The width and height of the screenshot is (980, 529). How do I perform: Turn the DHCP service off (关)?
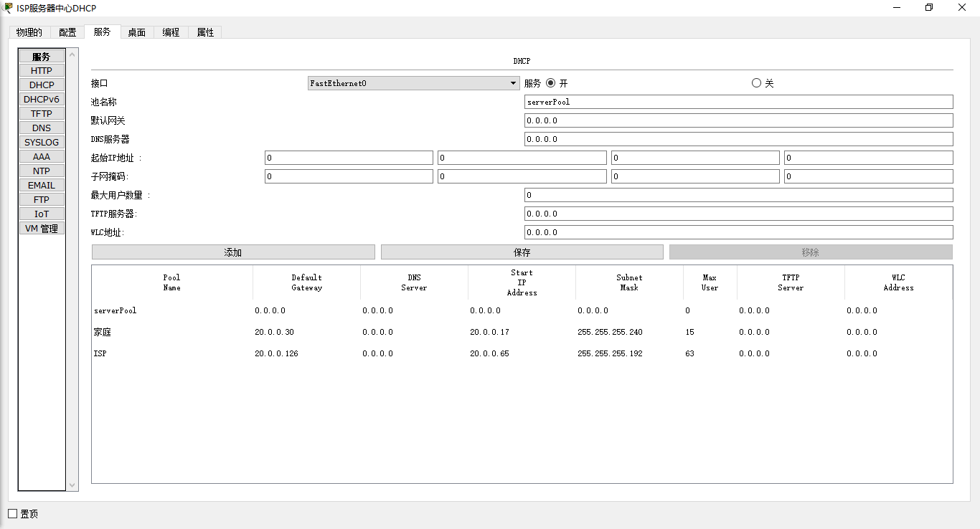click(756, 83)
